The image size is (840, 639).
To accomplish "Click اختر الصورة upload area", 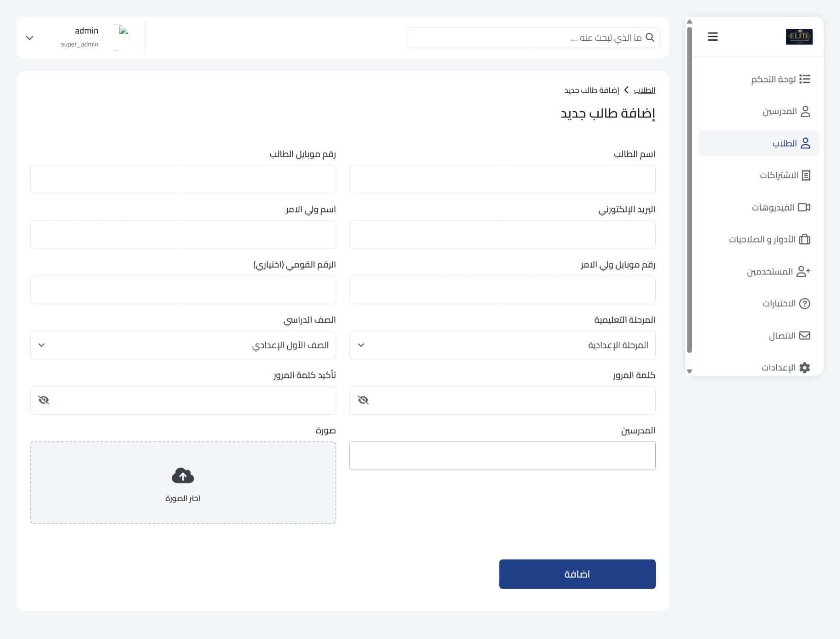I will pos(183,483).
